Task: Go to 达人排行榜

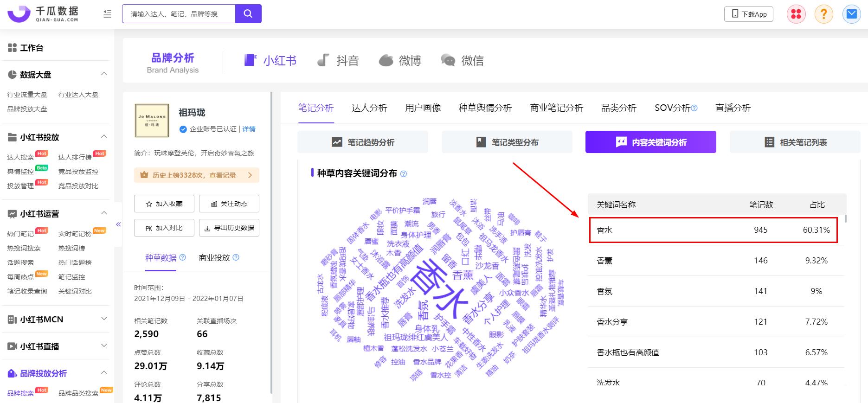Action: pos(75,157)
